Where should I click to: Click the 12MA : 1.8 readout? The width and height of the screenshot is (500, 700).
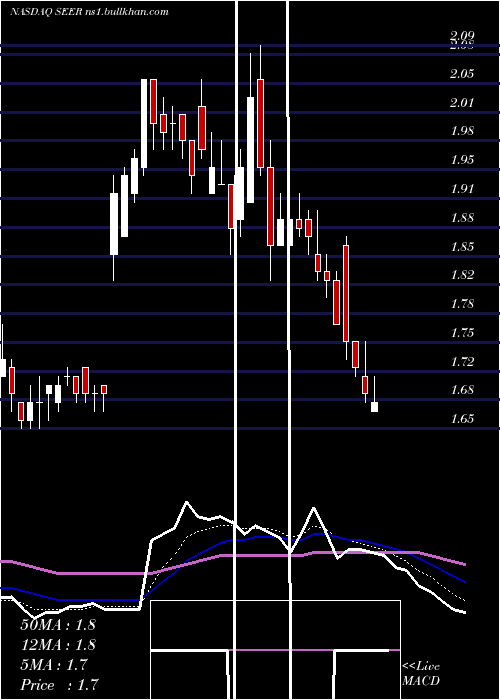pyautogui.click(x=58, y=645)
